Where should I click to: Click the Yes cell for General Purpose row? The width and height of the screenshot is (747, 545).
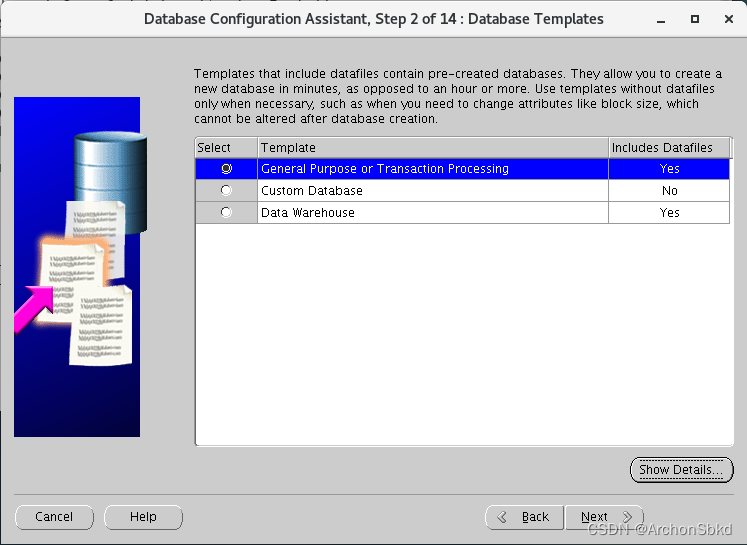(669, 169)
